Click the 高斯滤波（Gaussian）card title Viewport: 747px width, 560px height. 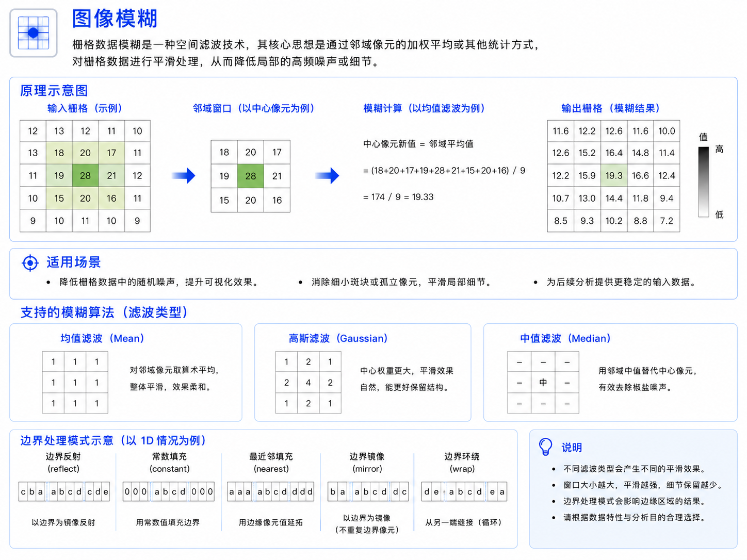pos(338,338)
